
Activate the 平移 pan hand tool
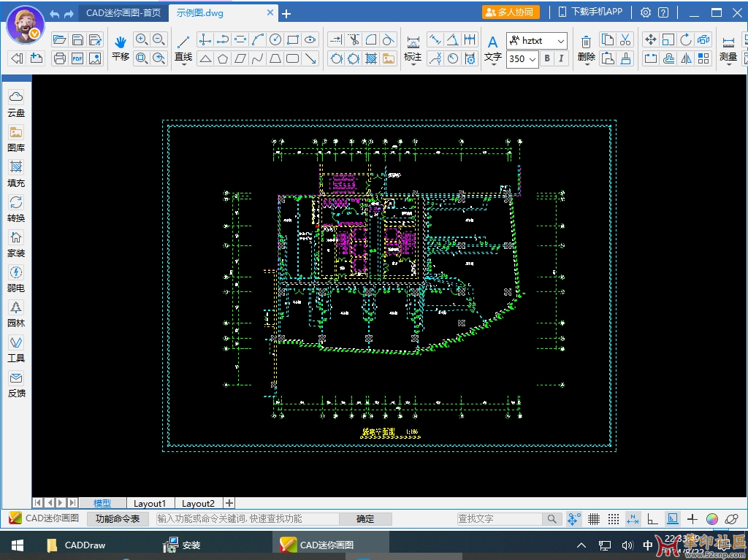[x=121, y=48]
